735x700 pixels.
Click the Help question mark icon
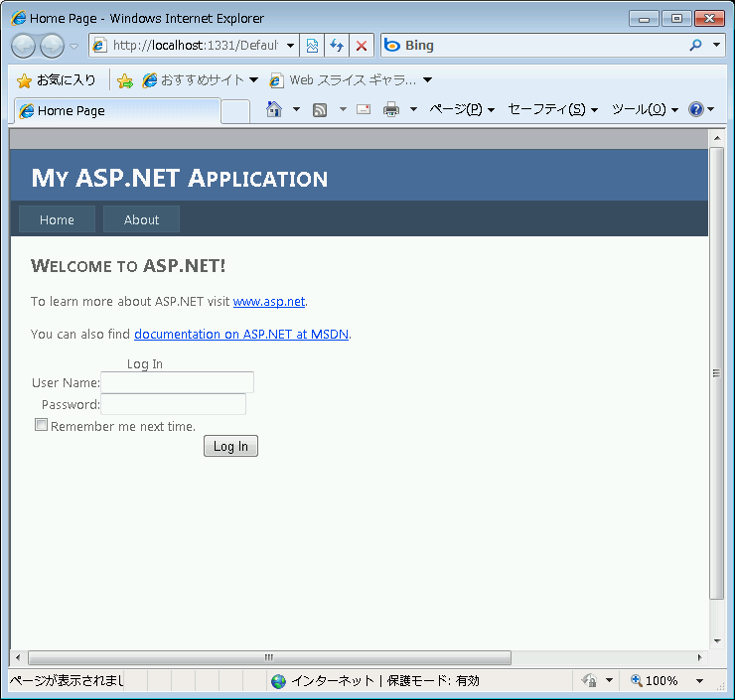pos(696,110)
